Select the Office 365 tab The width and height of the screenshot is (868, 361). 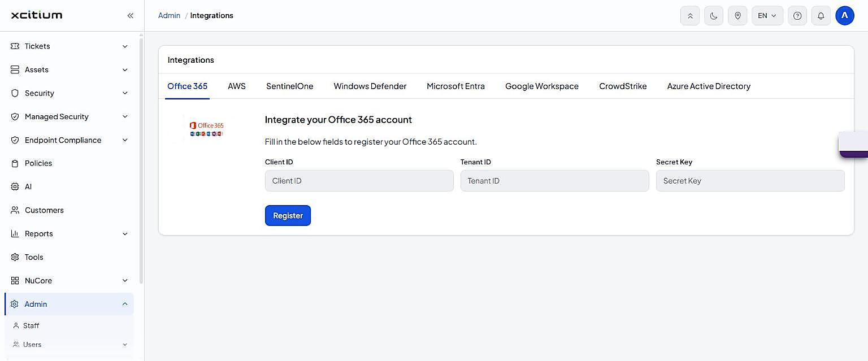188,86
